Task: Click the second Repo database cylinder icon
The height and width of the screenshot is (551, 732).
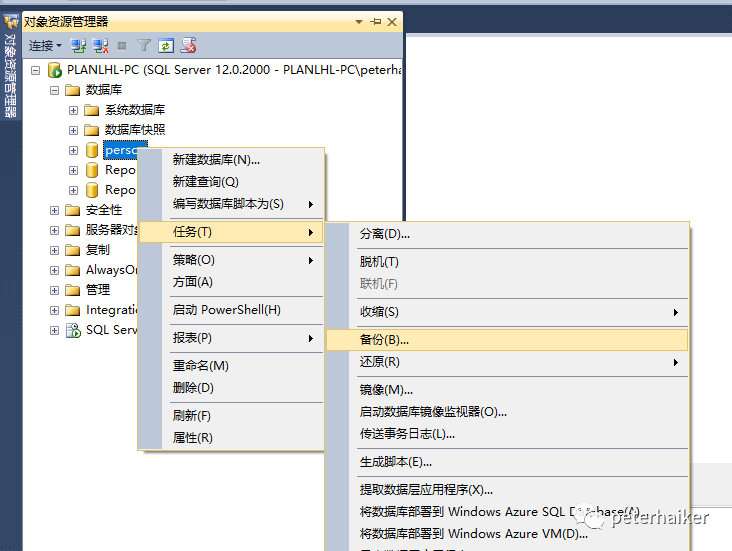Action: point(92,190)
